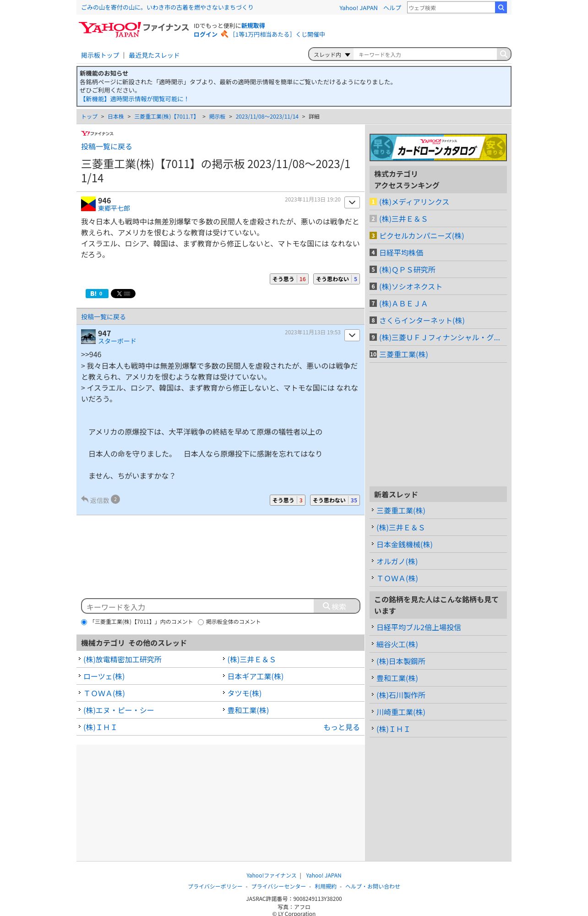Open ヘルプ・お問い合わせ footer link
The height and width of the screenshot is (916, 588).
coord(373,886)
